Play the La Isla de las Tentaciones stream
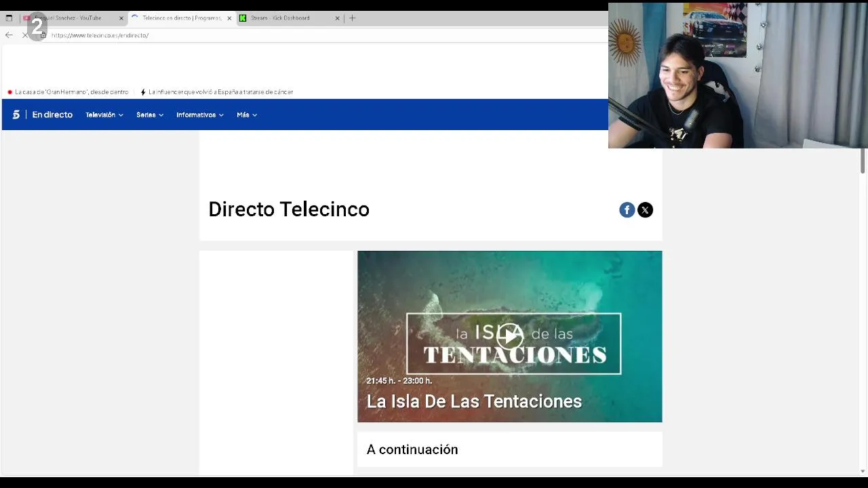The width and height of the screenshot is (868, 488). (509, 336)
